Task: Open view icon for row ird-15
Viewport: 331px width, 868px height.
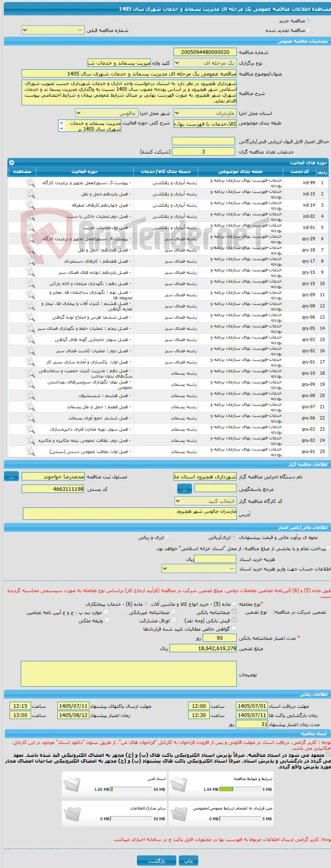Action: pyautogui.click(x=30, y=194)
